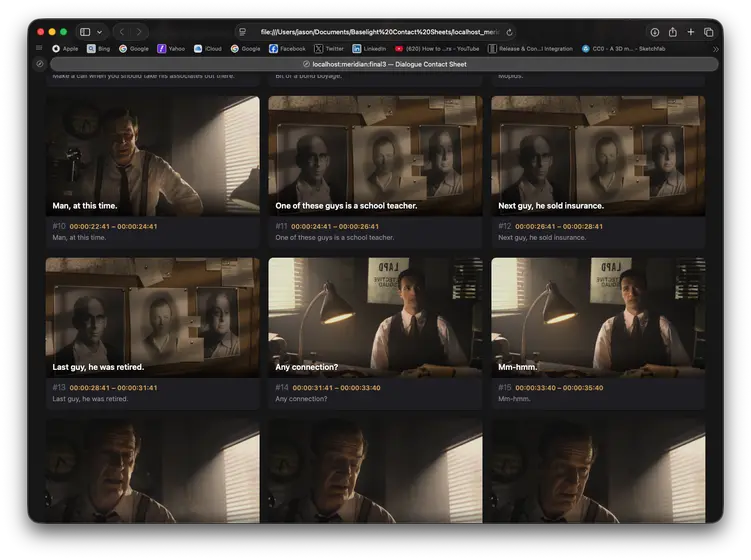Click transcript text 'Next guy, he sold insurance.' below thumbnail
Screen dimensions: 751x560
pyautogui.click(x=542, y=237)
